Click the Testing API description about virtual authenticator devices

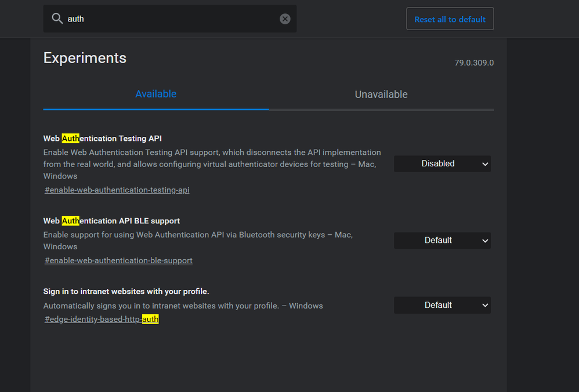pyautogui.click(x=212, y=164)
